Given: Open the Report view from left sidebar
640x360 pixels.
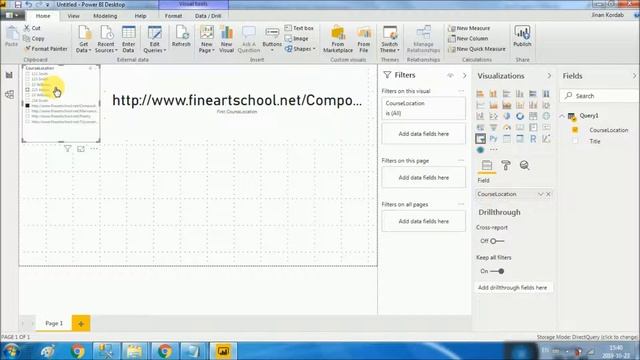Looking at the screenshot, I should [9, 75].
